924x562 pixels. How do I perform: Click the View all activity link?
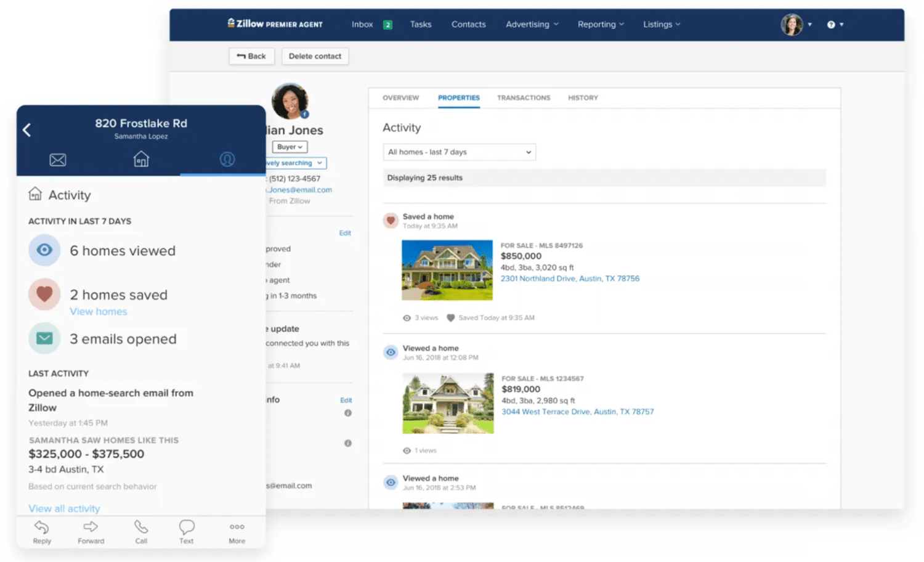[x=63, y=508]
